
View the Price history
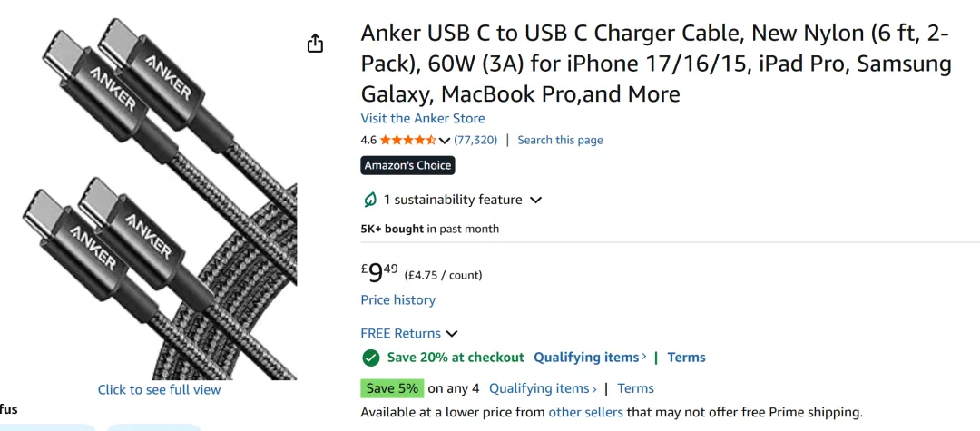[397, 299]
